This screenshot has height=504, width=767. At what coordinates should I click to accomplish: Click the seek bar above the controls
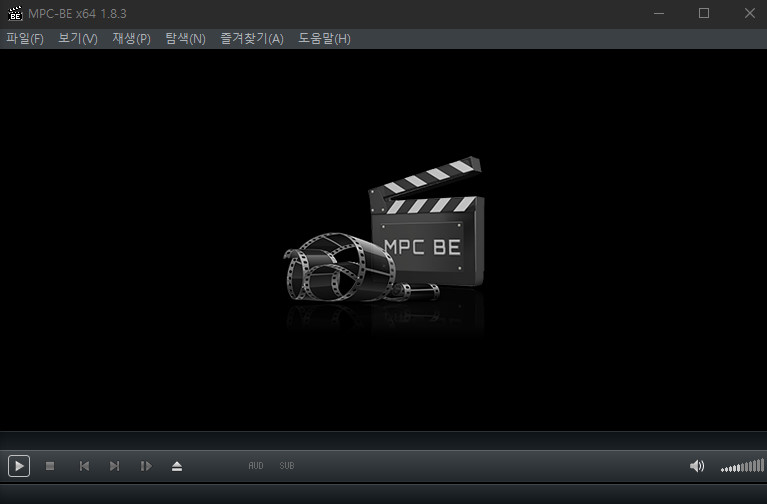(384, 440)
